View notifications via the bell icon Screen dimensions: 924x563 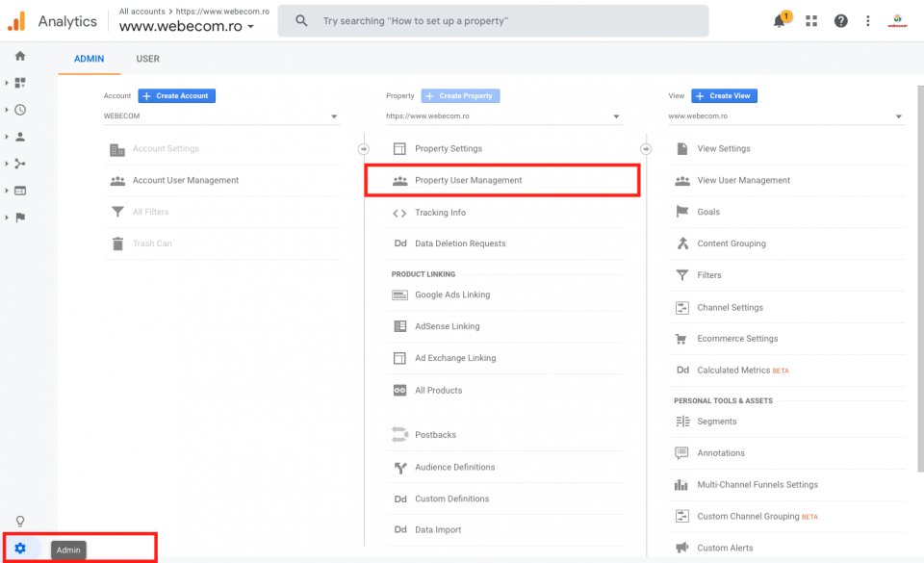pos(780,20)
